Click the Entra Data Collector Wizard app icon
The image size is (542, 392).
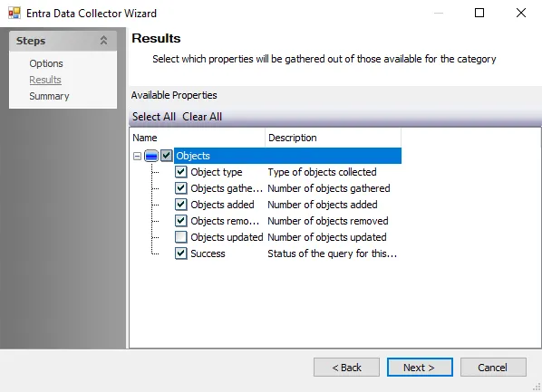[15, 13]
